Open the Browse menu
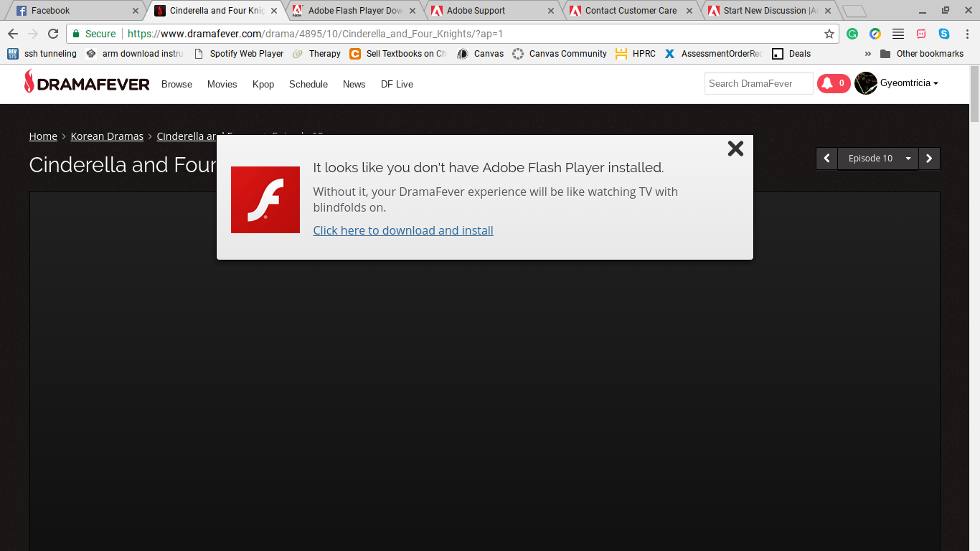Screen dimensions: 980x551 176,84
